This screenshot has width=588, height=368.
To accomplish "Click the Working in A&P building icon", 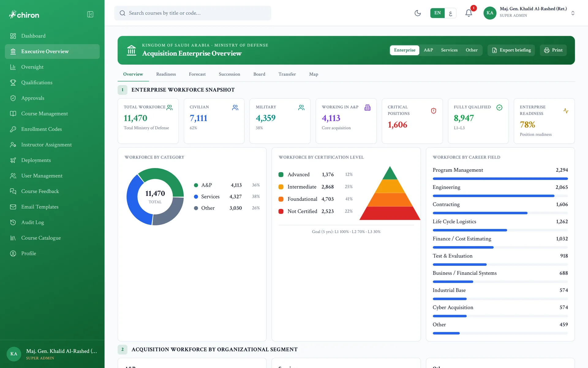I will tap(367, 107).
